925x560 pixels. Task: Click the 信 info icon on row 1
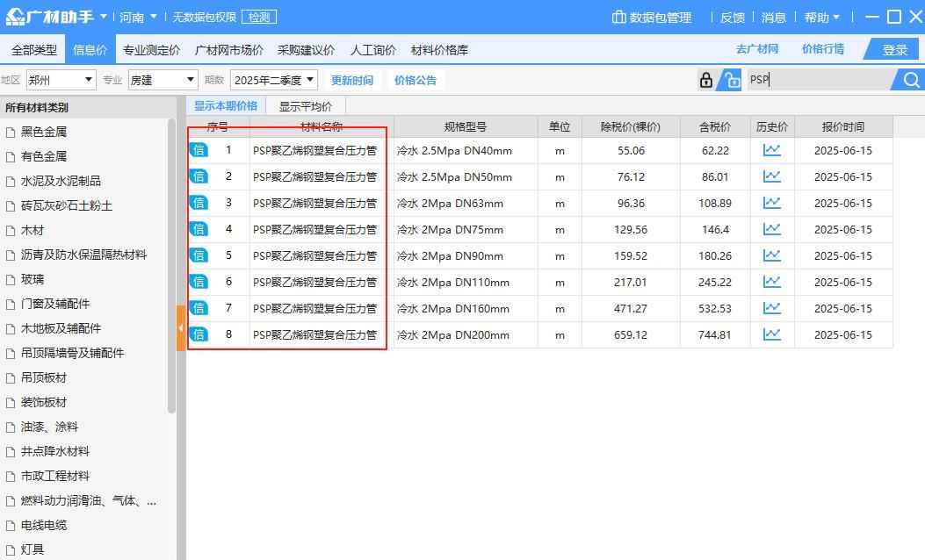point(199,150)
